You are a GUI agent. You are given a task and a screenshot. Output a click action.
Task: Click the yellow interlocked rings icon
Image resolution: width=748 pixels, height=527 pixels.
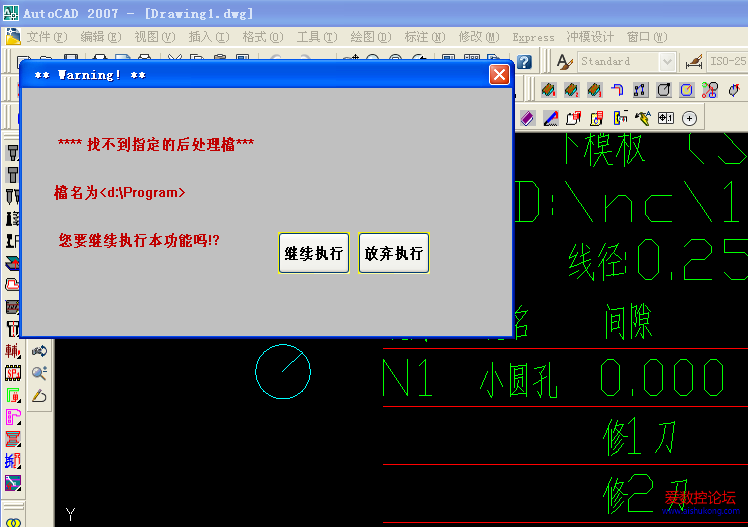click(x=13, y=522)
